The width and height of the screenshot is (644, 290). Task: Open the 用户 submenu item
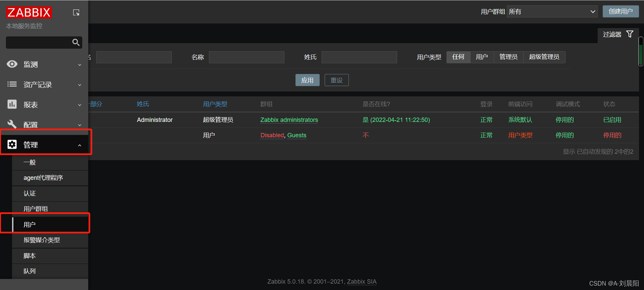point(50,224)
